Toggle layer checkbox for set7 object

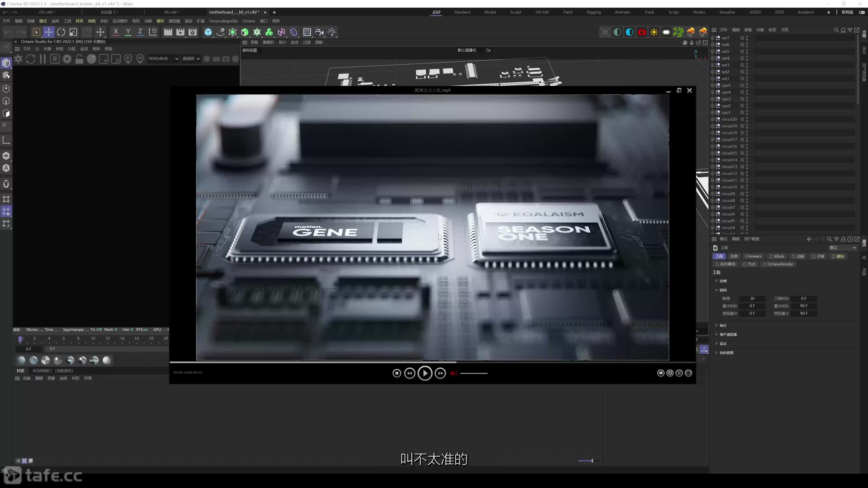pos(742,38)
